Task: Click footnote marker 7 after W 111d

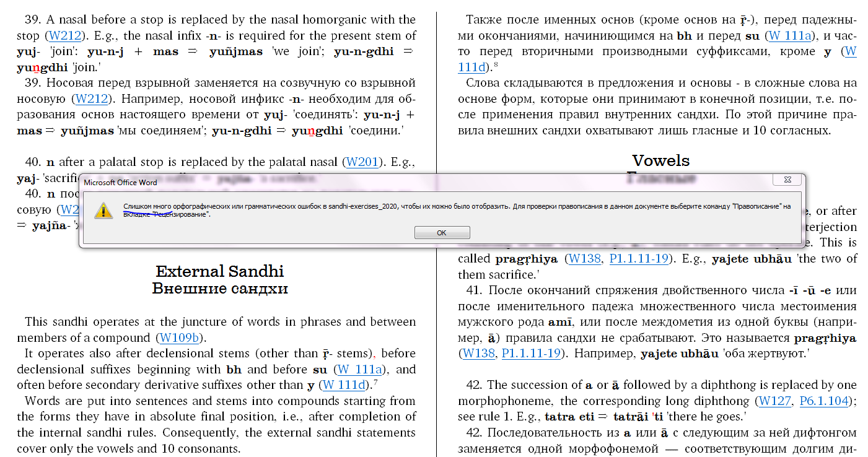Action: pyautogui.click(x=376, y=382)
